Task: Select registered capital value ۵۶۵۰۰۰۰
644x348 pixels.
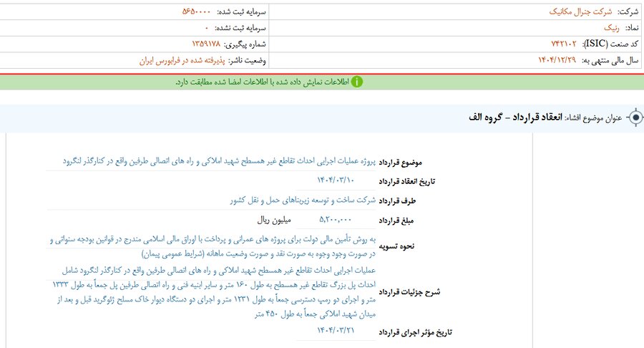Action: click(x=196, y=12)
